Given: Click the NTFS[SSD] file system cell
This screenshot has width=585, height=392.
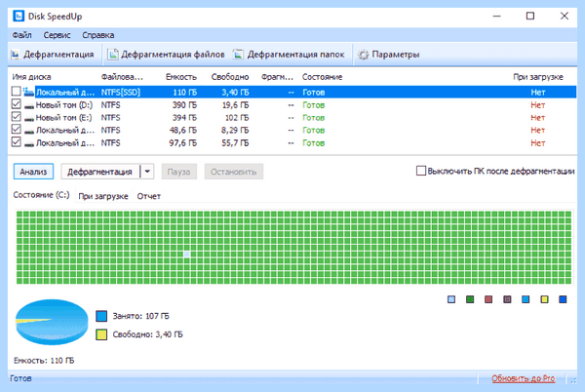Looking at the screenshot, I should pyautogui.click(x=121, y=92).
